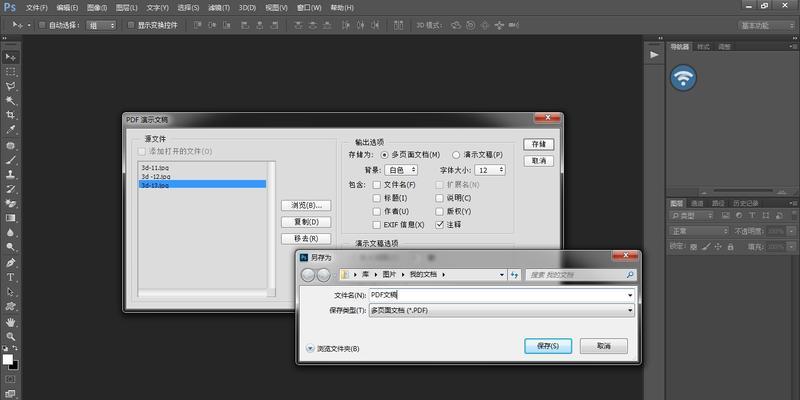
Task: Select the Rectangular Marquee tool
Action: [x=10, y=71]
